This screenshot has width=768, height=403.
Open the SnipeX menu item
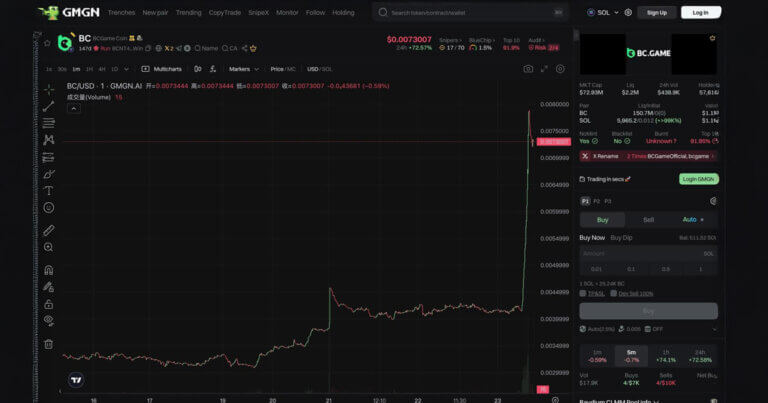pos(259,13)
